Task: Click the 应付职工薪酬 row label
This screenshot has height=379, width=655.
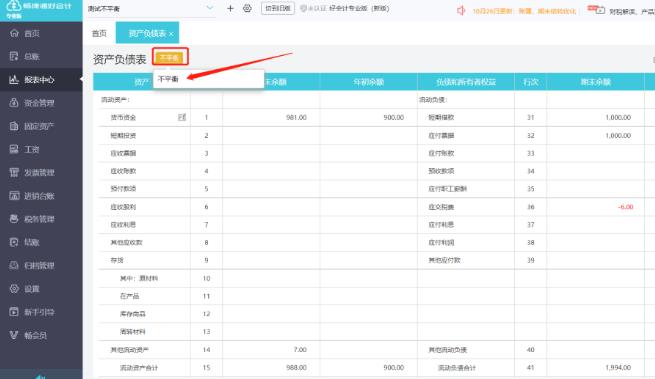Action: click(448, 189)
